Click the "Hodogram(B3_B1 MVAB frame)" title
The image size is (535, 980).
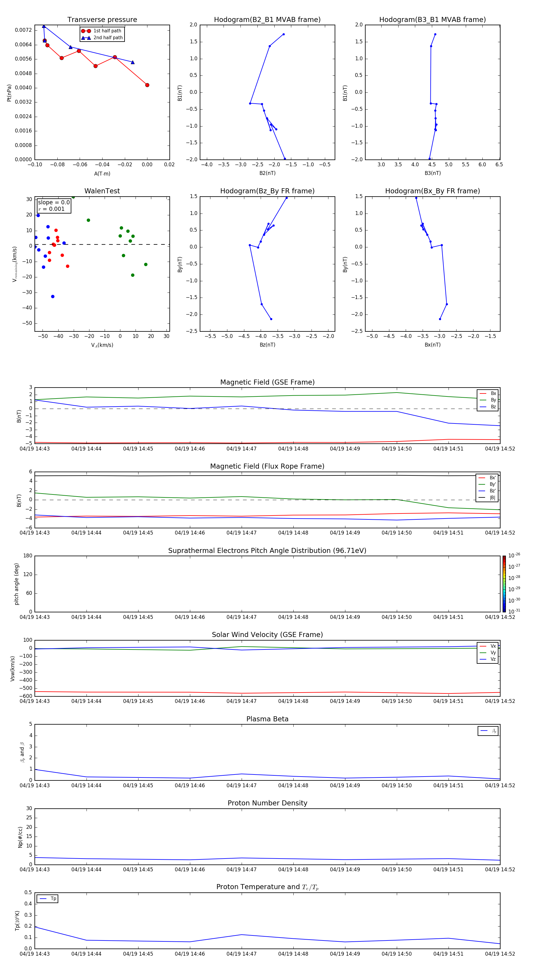[432, 20]
